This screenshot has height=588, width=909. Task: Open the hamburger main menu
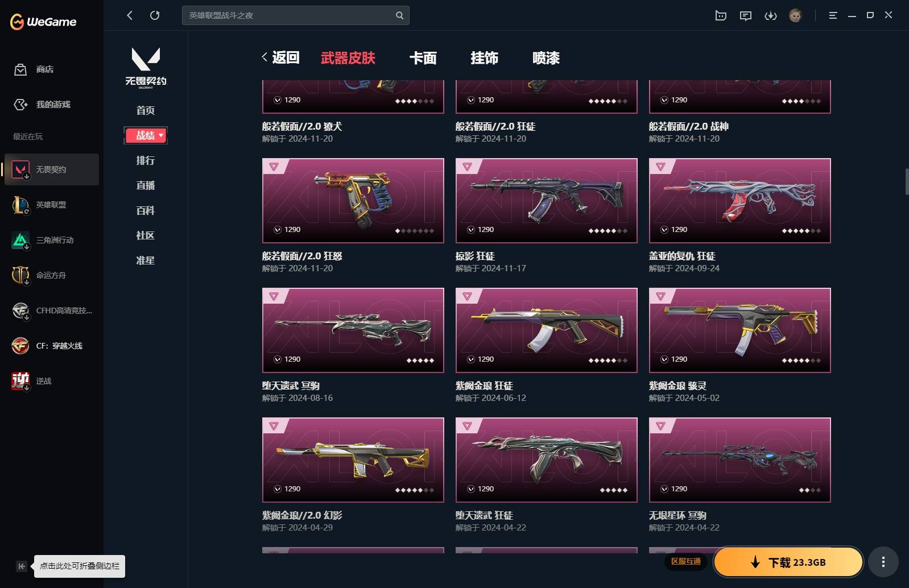pos(833,16)
